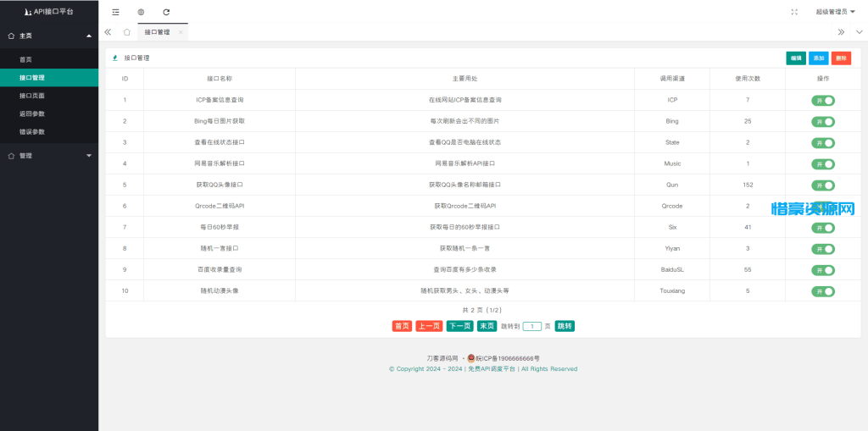Screen dimensions: 868x431
Task: Go to home via the house tab icon
Action: pos(126,32)
